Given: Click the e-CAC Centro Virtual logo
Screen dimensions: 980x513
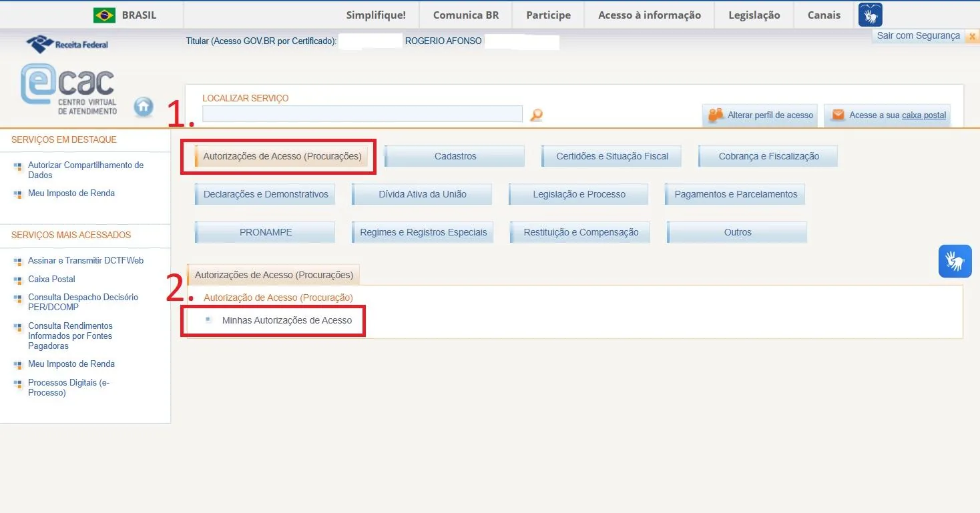Looking at the screenshot, I should (69, 89).
